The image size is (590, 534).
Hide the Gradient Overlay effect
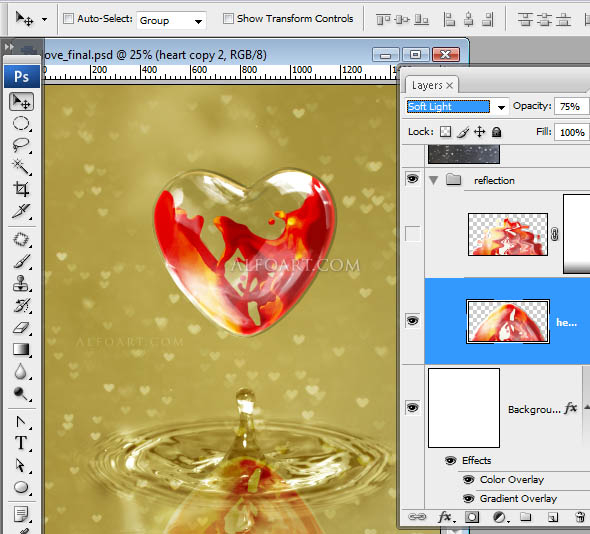coord(468,499)
